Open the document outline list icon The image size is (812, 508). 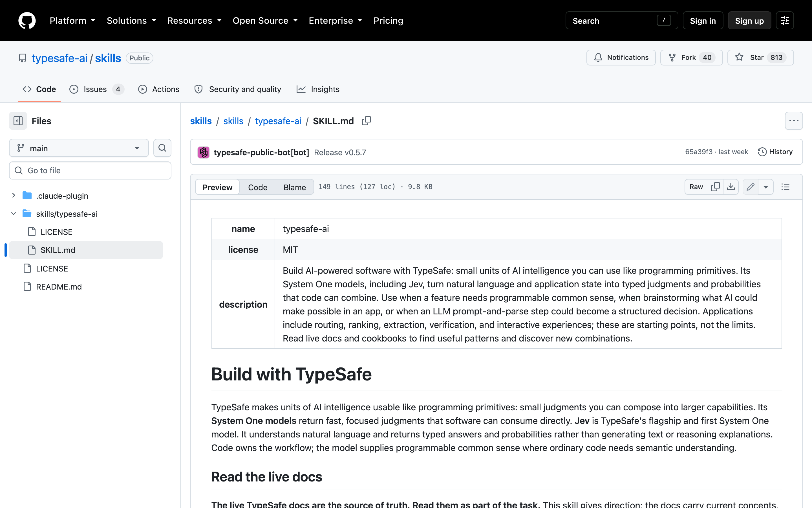pyautogui.click(x=785, y=187)
